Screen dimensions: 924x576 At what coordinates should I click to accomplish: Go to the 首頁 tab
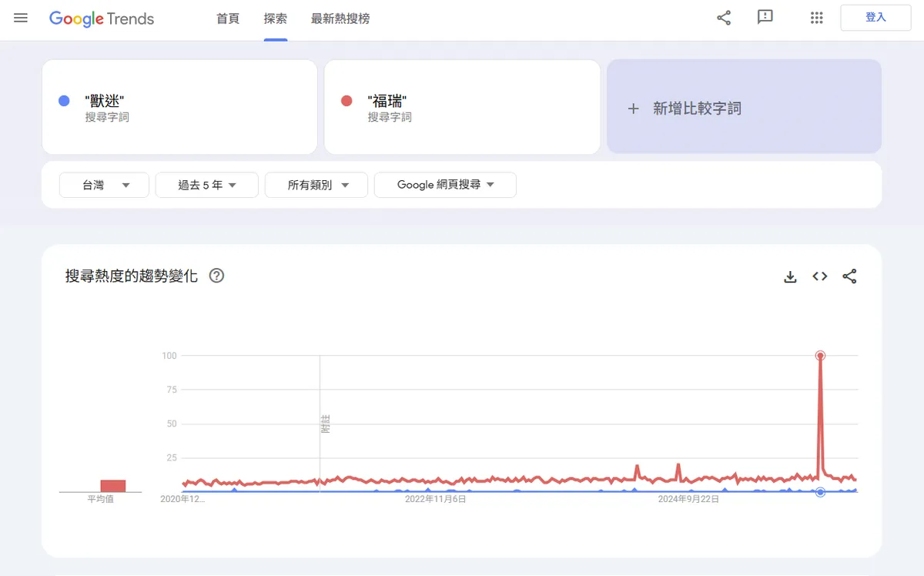[x=228, y=18]
